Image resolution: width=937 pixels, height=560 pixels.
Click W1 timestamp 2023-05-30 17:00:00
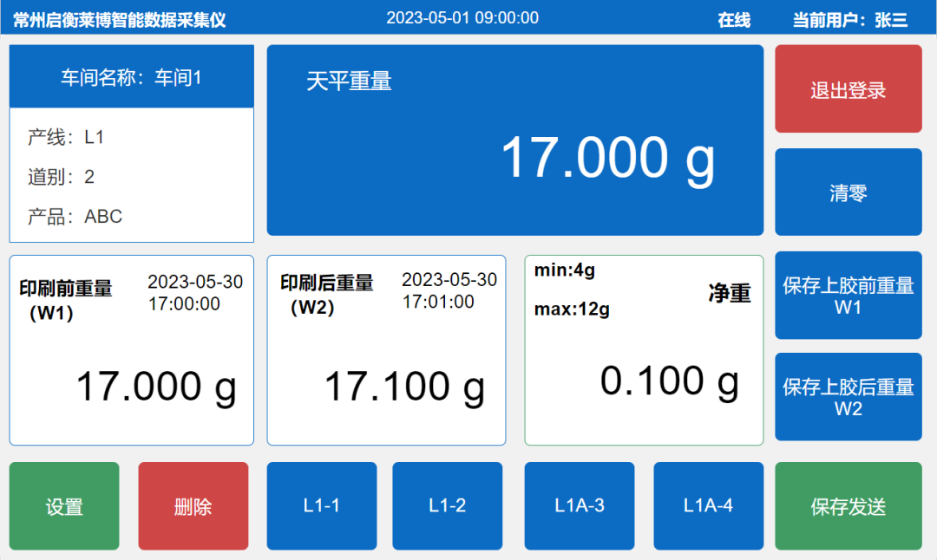coord(195,292)
